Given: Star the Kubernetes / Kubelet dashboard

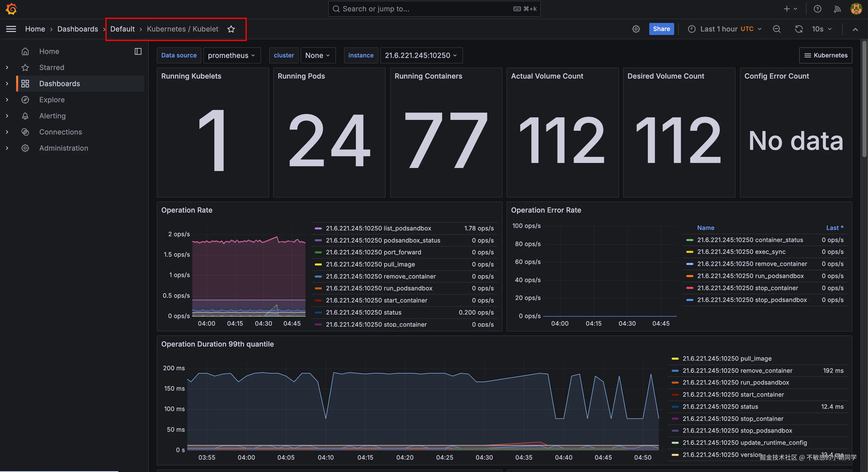Looking at the screenshot, I should tap(231, 29).
